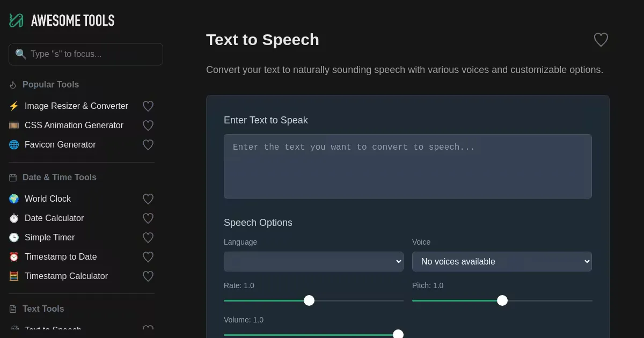
Task: Click the Awesome Tools logo icon
Action: (x=16, y=20)
